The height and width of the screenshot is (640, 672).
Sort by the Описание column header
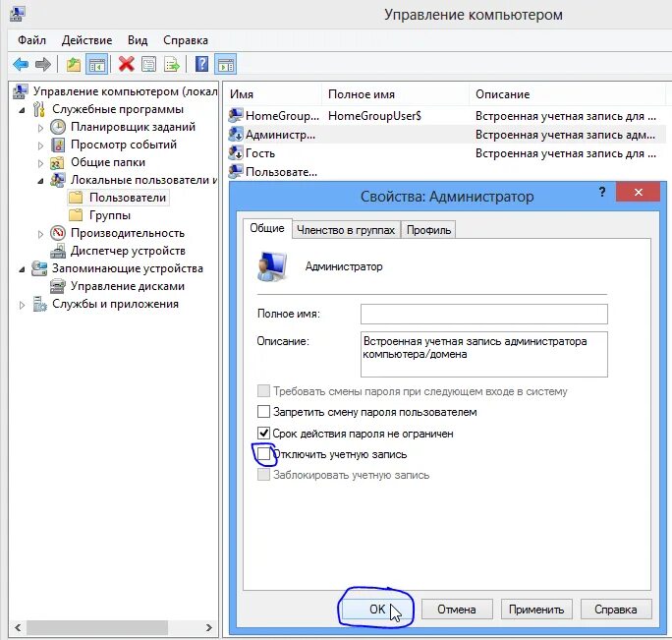click(x=568, y=94)
